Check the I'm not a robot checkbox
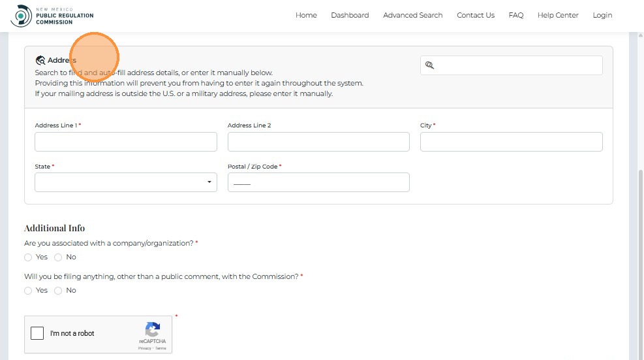This screenshot has height=360, width=644. pyautogui.click(x=38, y=333)
